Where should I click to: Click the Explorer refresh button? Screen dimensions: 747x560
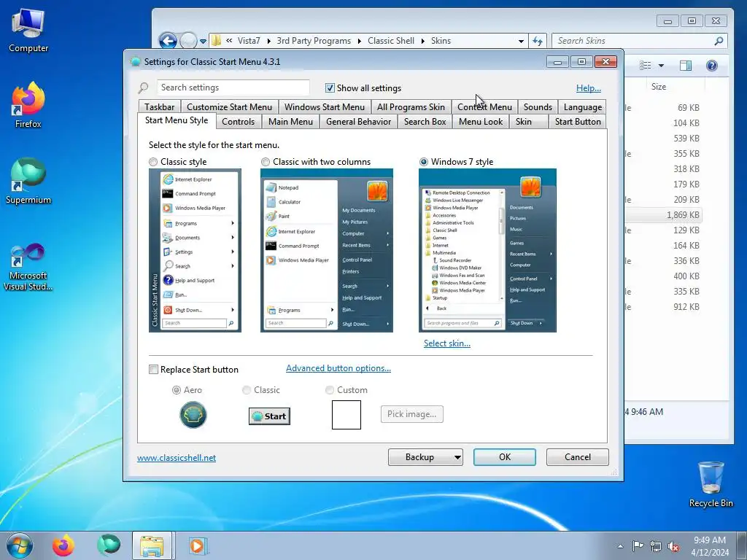click(x=538, y=41)
